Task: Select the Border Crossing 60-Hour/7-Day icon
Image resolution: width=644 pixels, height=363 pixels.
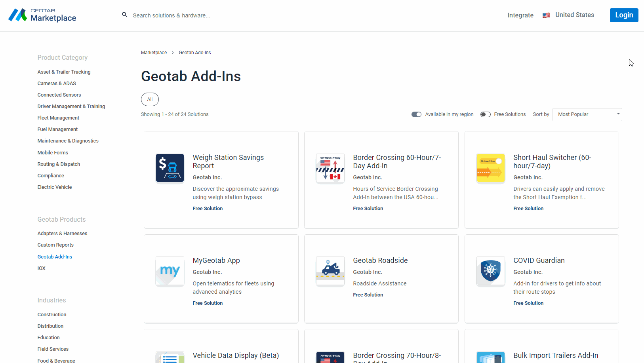Action: pyautogui.click(x=330, y=168)
